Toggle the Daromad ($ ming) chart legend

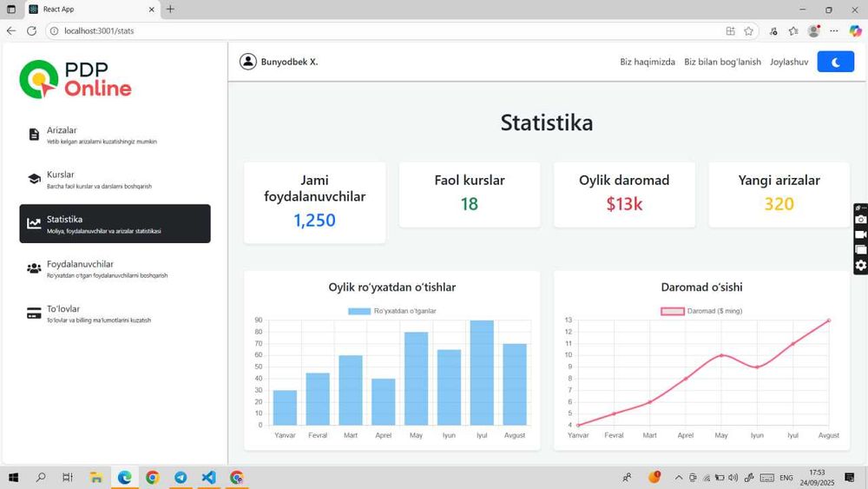[x=701, y=311]
